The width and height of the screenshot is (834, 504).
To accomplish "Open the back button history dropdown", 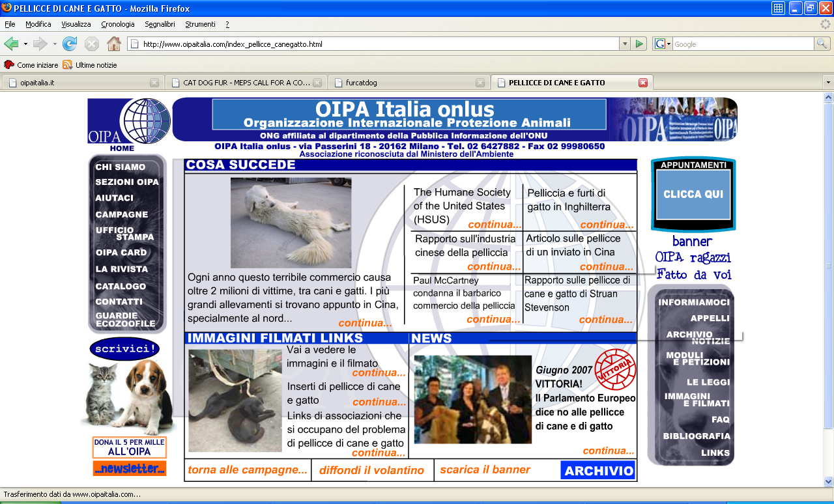I will pyautogui.click(x=25, y=44).
